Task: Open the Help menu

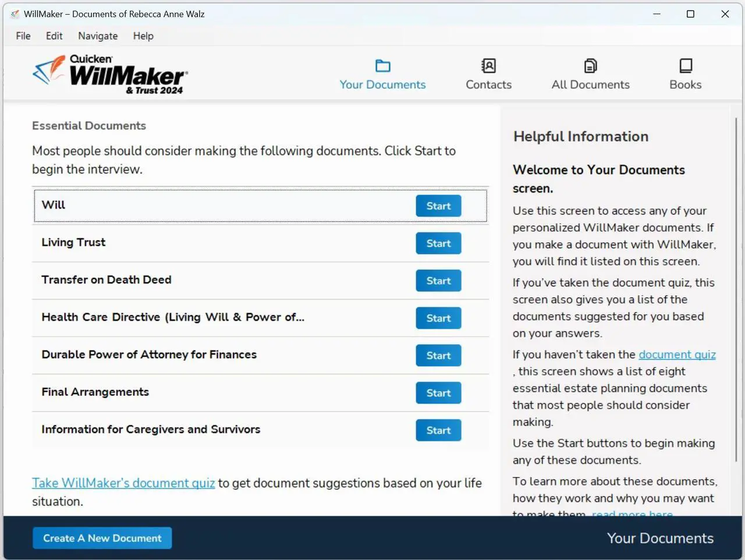Action: [143, 36]
